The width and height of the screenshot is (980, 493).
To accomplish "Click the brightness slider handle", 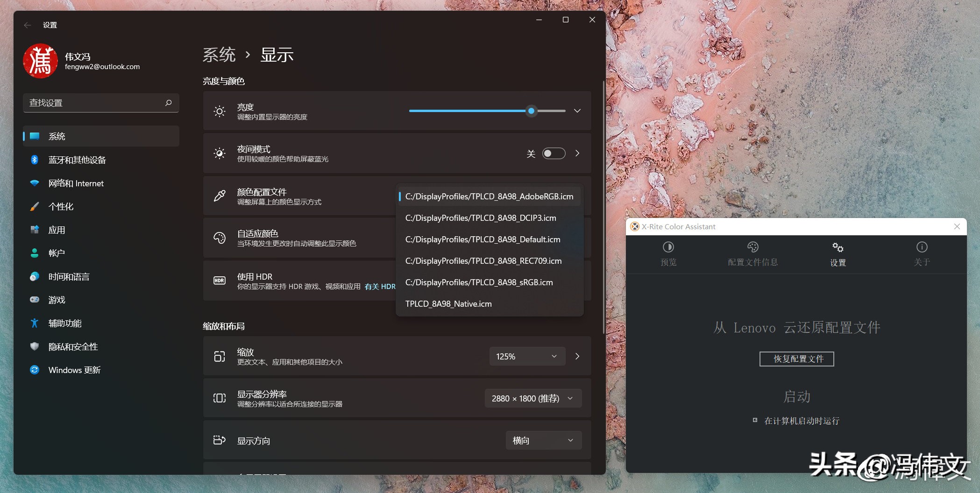I will (531, 111).
